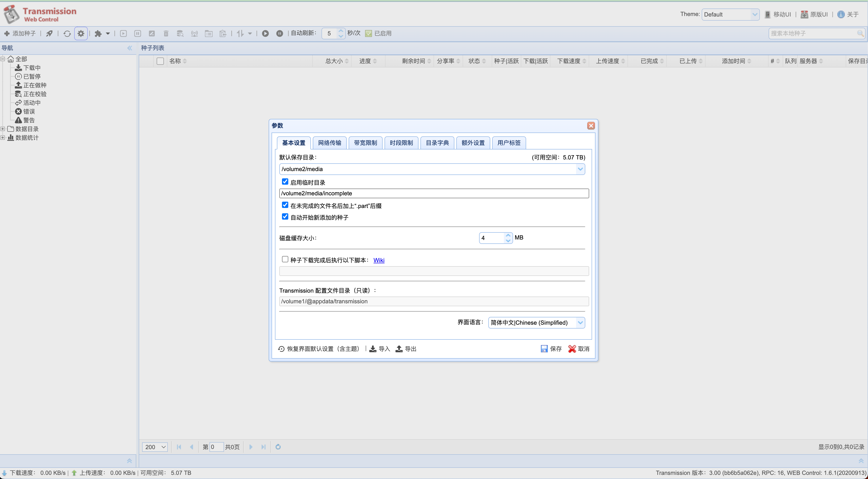Viewport: 868px width, 479px height.
Task: Expand the 数据目录 tree node
Action: click(3, 129)
